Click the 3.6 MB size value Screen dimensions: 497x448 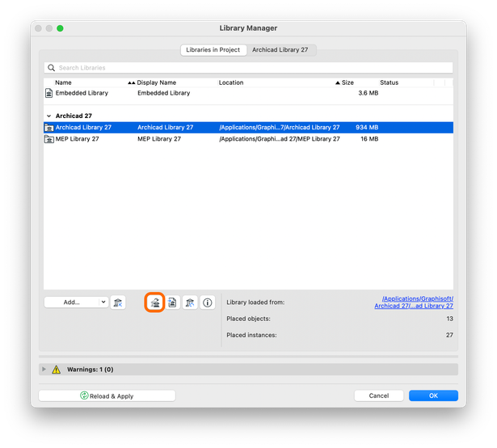[x=369, y=93]
